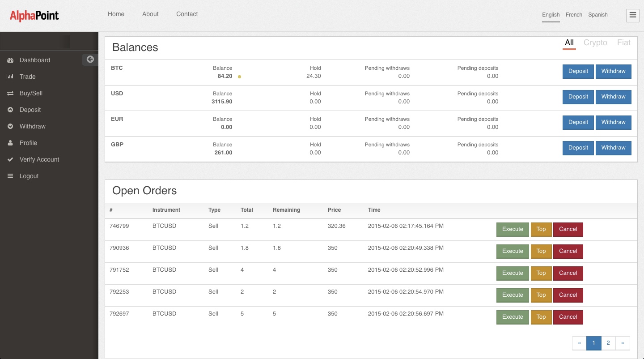
Task: Open Deposit using its sidebar icon
Action: pos(10,110)
